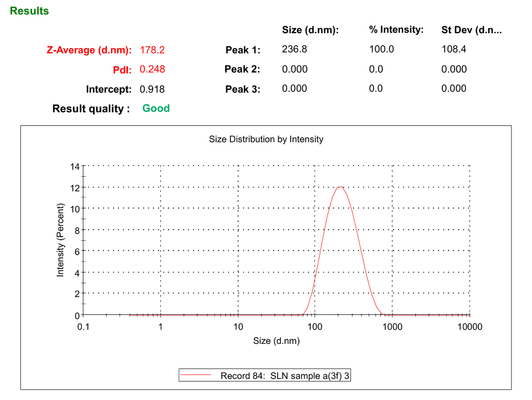Select the Record 84 SLN sample legend text
Viewport: 532px width, 400px height.
point(285,376)
